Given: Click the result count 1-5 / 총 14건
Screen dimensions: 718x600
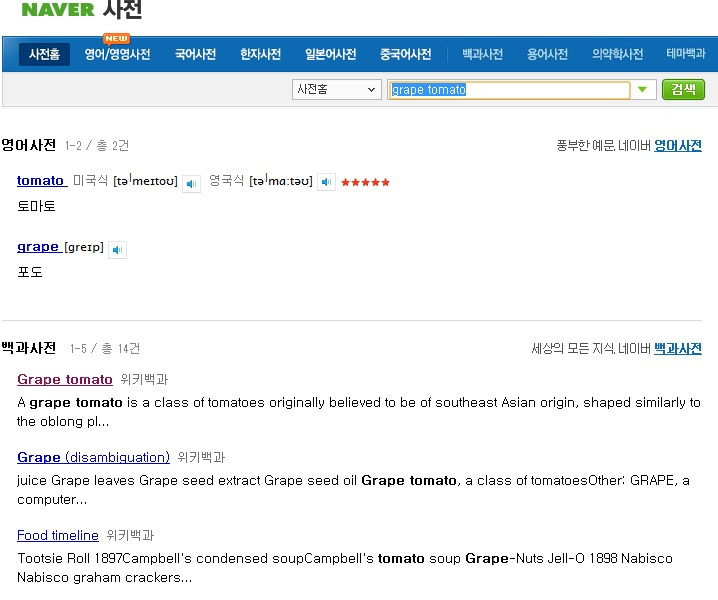Looking at the screenshot, I should pos(105,349).
